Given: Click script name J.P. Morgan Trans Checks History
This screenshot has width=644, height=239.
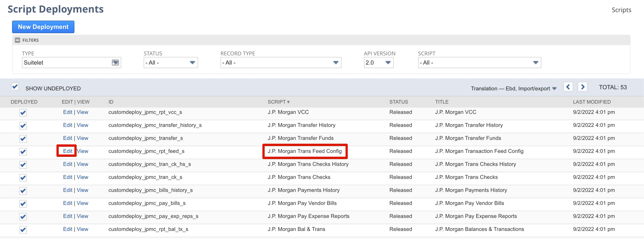Looking at the screenshot, I should point(308,164).
